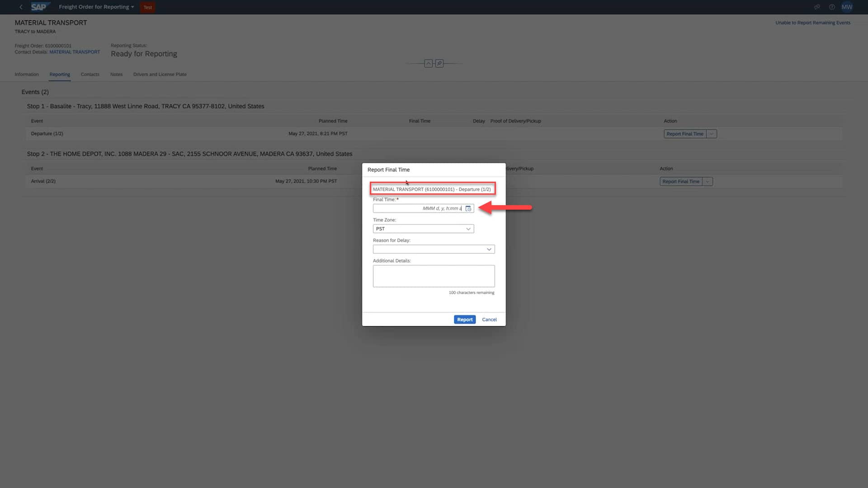This screenshot has width=868, height=488.
Task: Click the Report button in the dialog
Action: click(x=464, y=319)
